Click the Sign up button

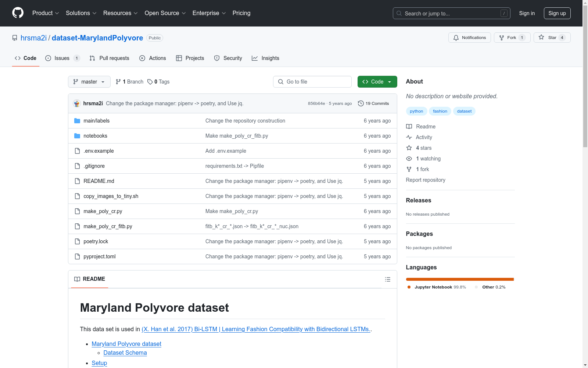click(557, 13)
